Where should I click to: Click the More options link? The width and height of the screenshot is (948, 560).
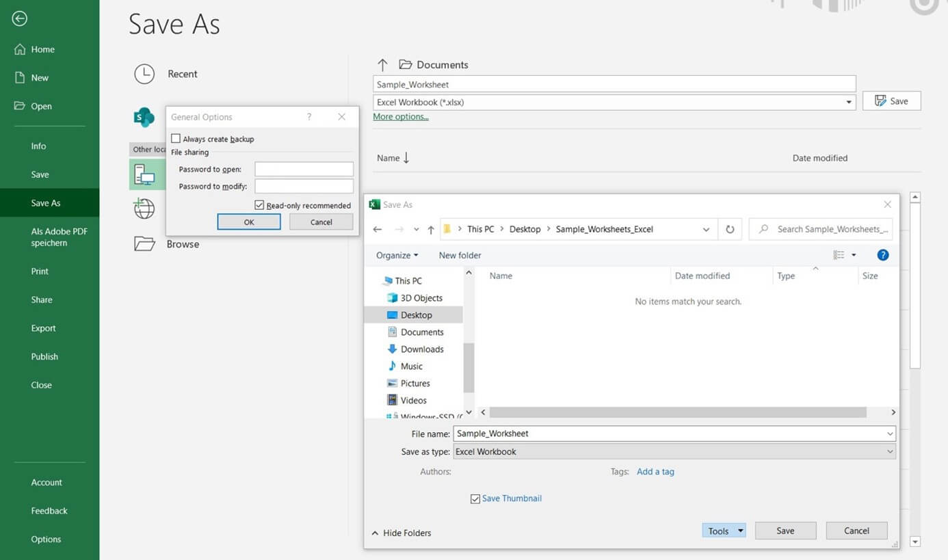coord(400,116)
